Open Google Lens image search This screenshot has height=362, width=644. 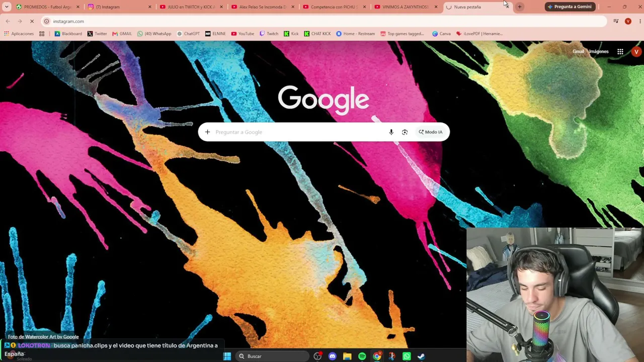[x=405, y=132]
